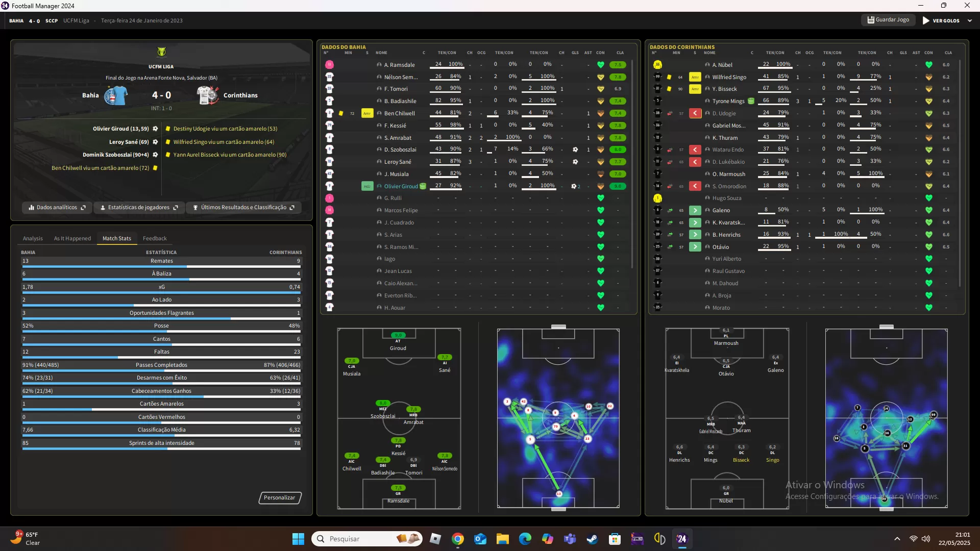Click the Pesquisar taskbar search box
Screen dimensions: 980x551
coord(366,539)
